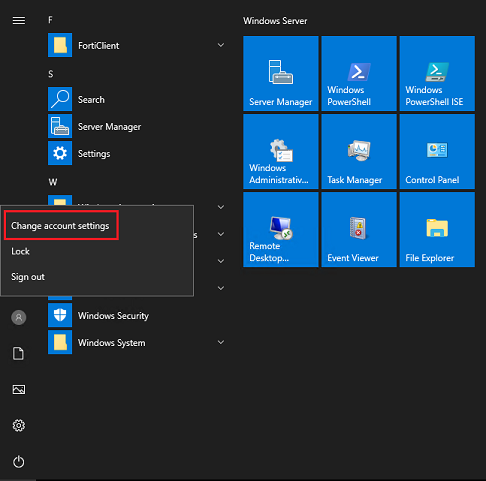Launch the Windows PowerShell tile

(359, 73)
